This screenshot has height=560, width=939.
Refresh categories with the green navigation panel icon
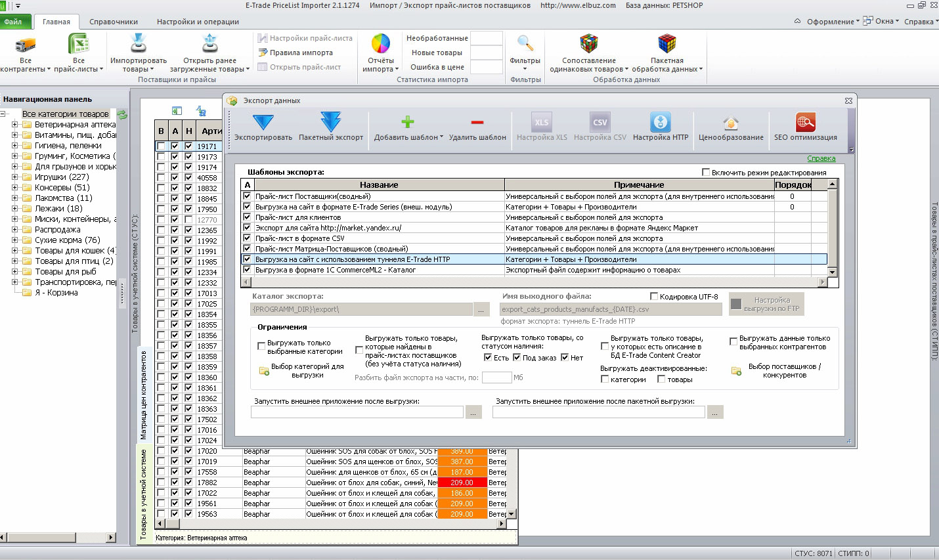coord(122,114)
